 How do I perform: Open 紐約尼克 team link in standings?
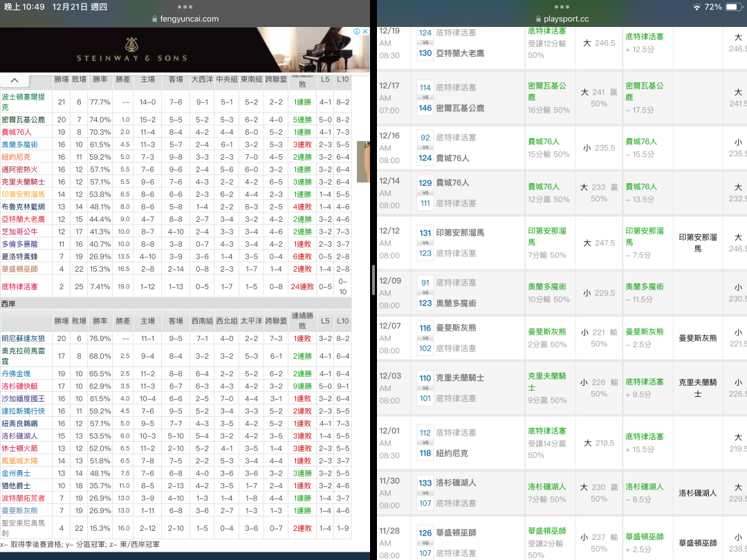point(16,157)
